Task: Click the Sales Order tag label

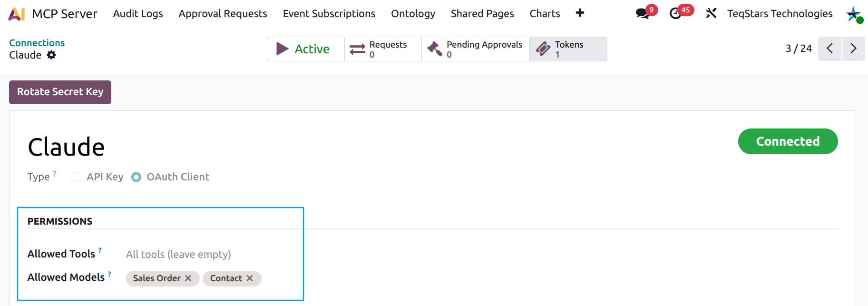Action: [156, 278]
